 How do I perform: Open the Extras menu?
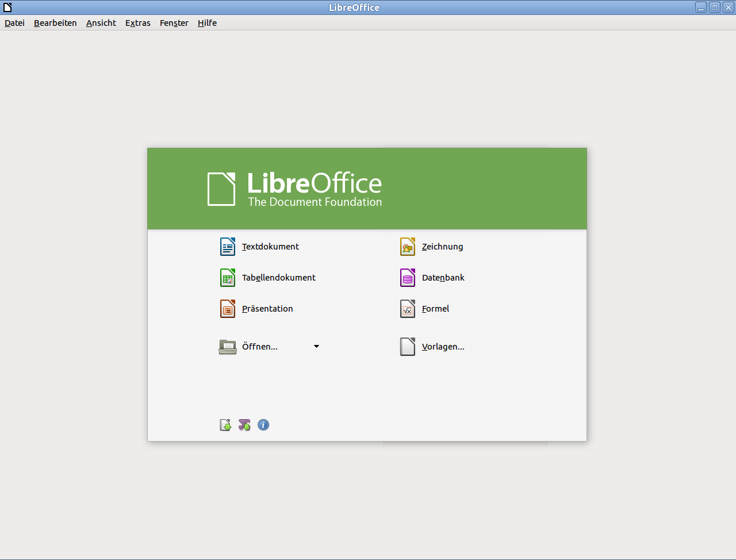click(x=138, y=23)
